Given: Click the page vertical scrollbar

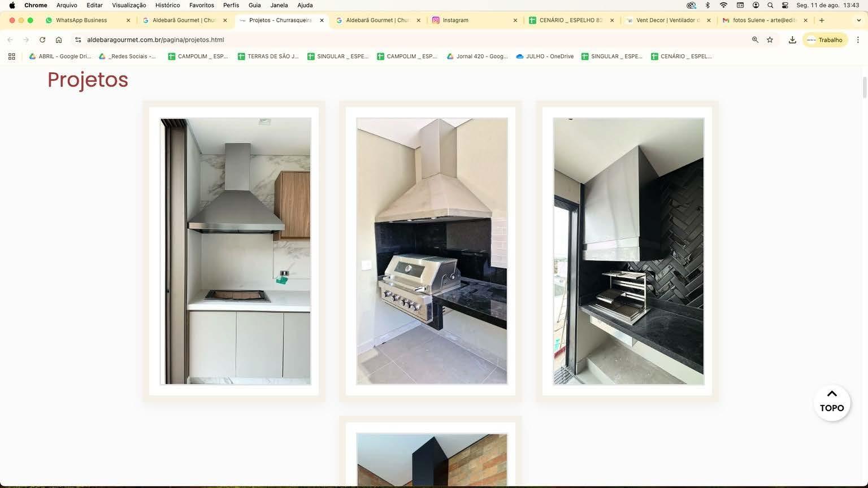Looking at the screenshot, I should tap(864, 88).
